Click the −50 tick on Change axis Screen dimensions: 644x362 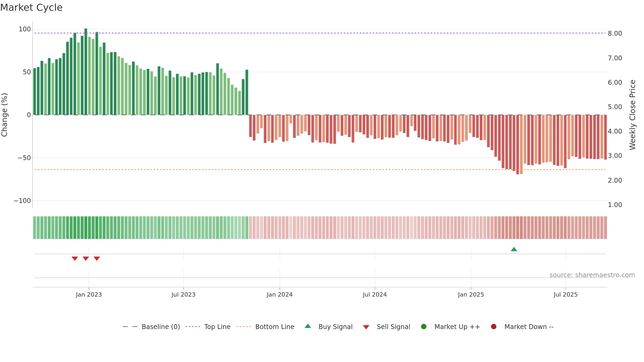(x=24, y=158)
